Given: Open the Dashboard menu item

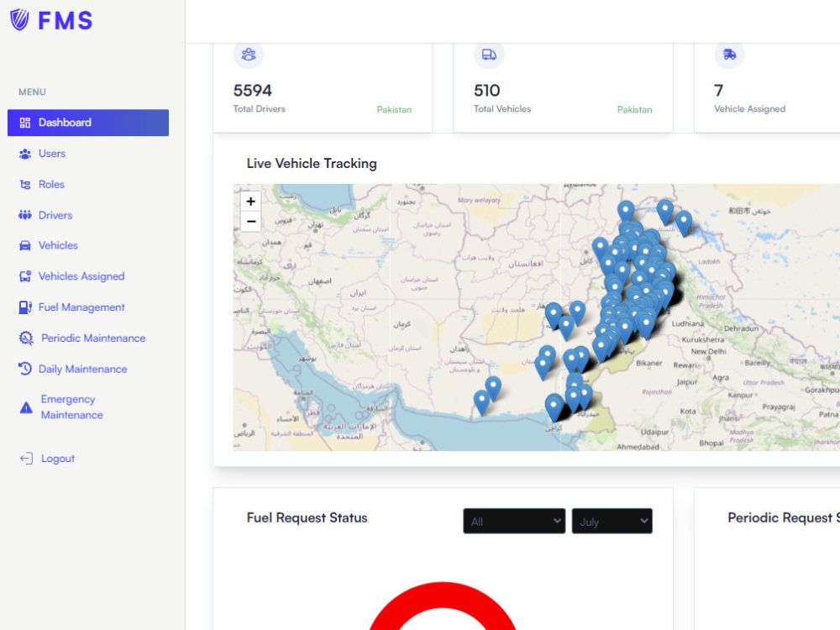Looking at the screenshot, I should pos(88,123).
